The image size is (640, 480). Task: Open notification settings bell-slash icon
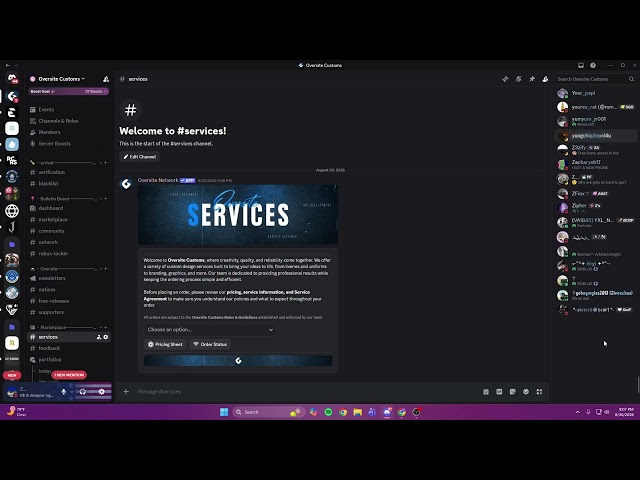pyautogui.click(x=518, y=79)
